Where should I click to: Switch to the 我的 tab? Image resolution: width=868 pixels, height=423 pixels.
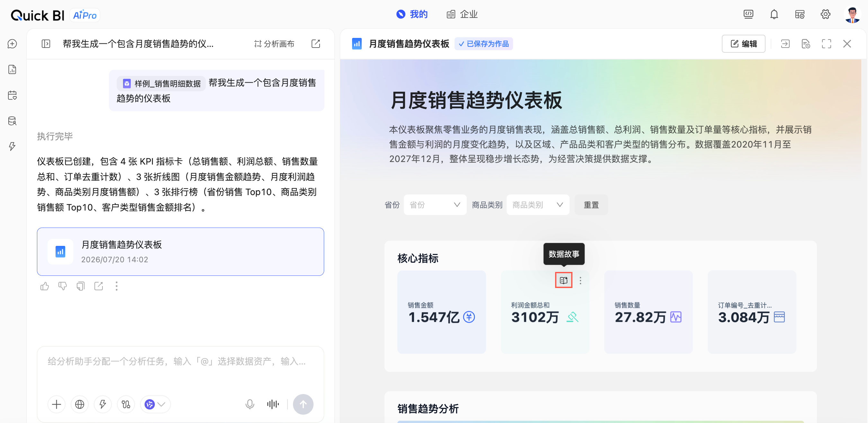(412, 14)
